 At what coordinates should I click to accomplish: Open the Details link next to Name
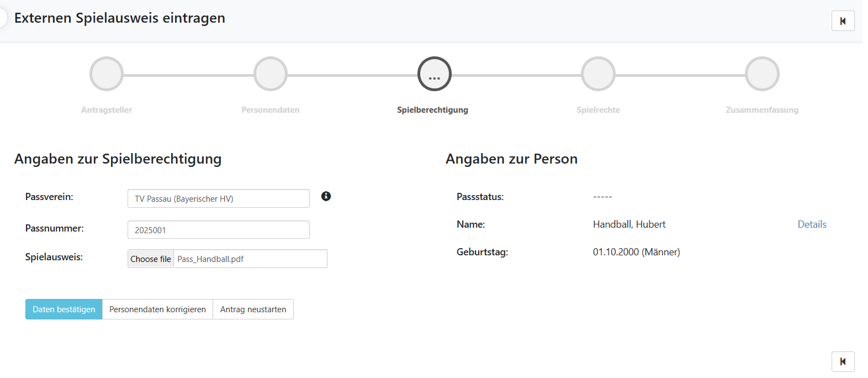(812, 224)
